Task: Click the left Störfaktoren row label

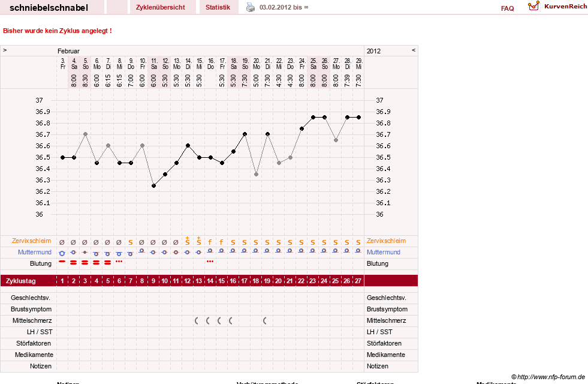Action: click(34, 343)
